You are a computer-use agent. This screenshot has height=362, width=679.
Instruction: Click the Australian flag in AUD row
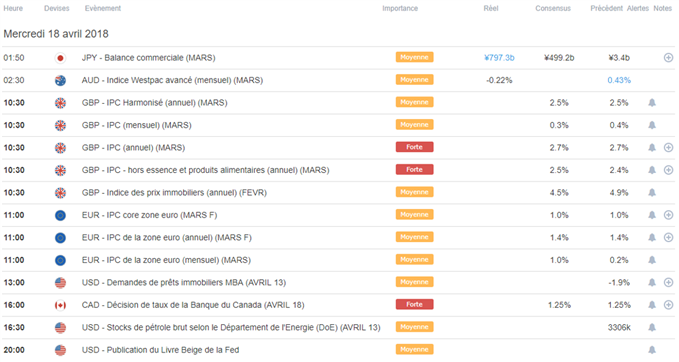(x=60, y=81)
